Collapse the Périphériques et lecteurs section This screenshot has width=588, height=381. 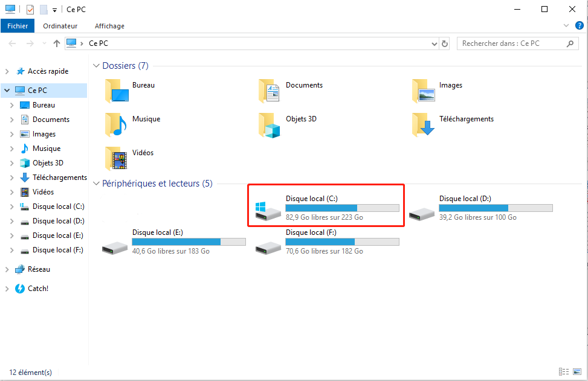pyautogui.click(x=96, y=183)
